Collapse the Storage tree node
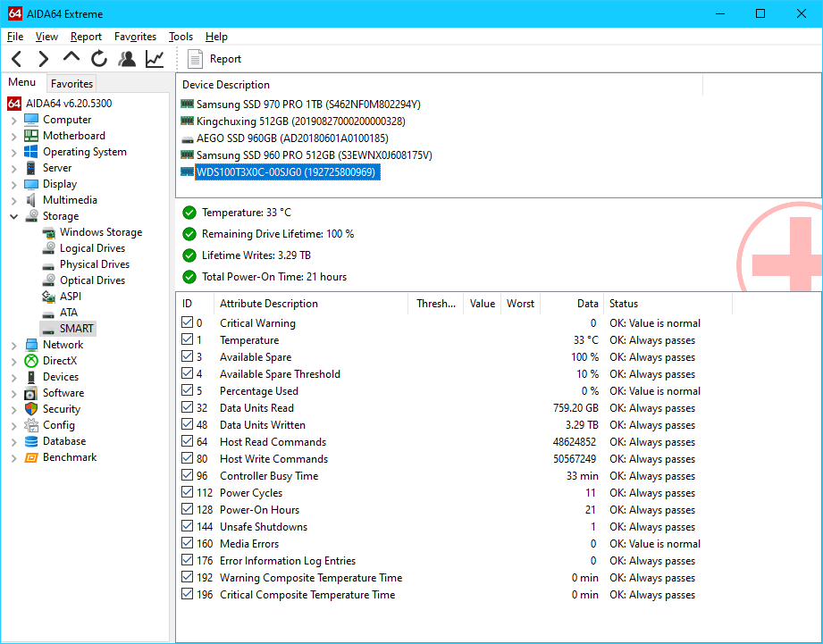Screen dimensions: 823x644 (x=14, y=216)
